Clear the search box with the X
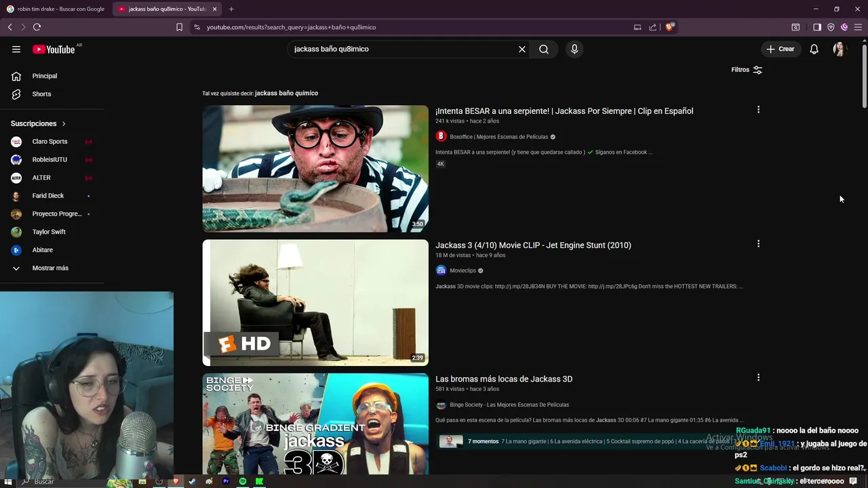Viewport: 868px width, 488px height. click(522, 49)
